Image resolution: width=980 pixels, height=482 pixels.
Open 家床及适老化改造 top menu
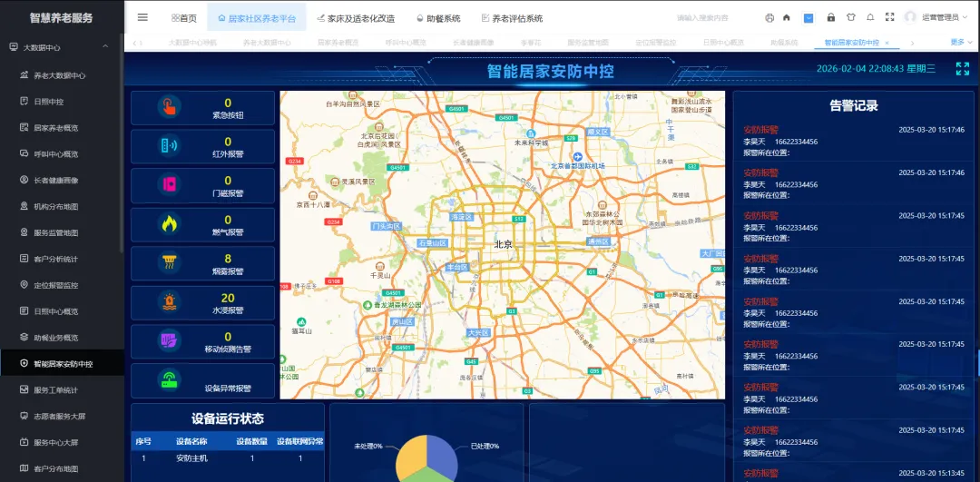coord(356,18)
